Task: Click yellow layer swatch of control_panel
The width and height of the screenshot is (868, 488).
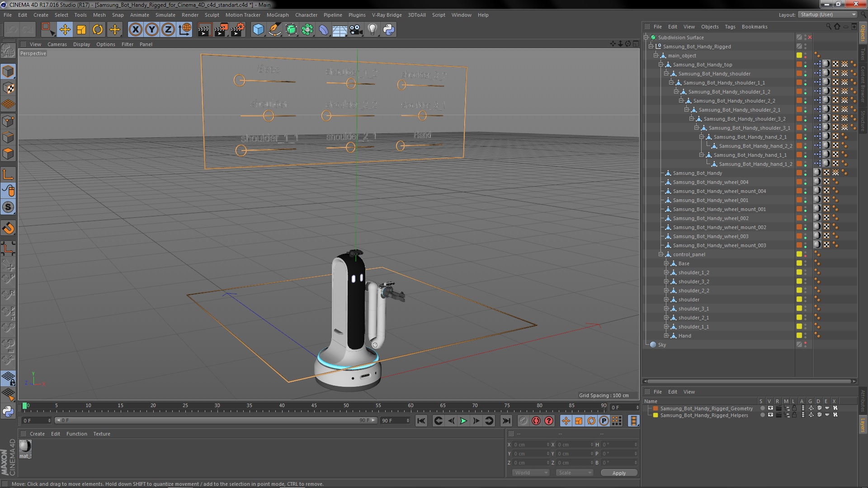Action: (799, 254)
